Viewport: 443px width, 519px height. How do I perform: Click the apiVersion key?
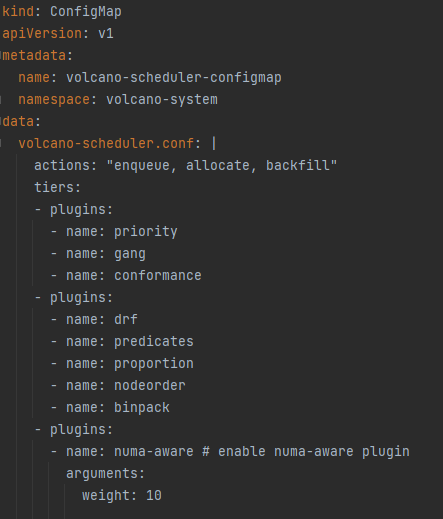pyautogui.click(x=42, y=34)
